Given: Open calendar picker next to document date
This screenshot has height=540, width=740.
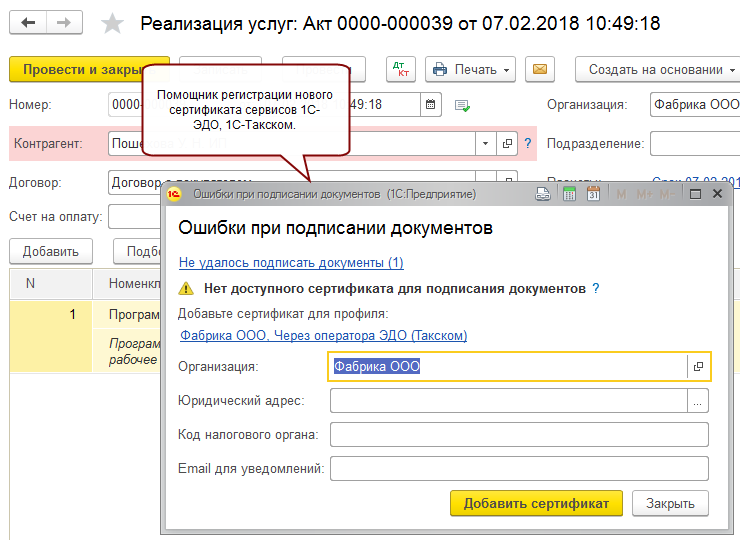Looking at the screenshot, I should pos(430,104).
